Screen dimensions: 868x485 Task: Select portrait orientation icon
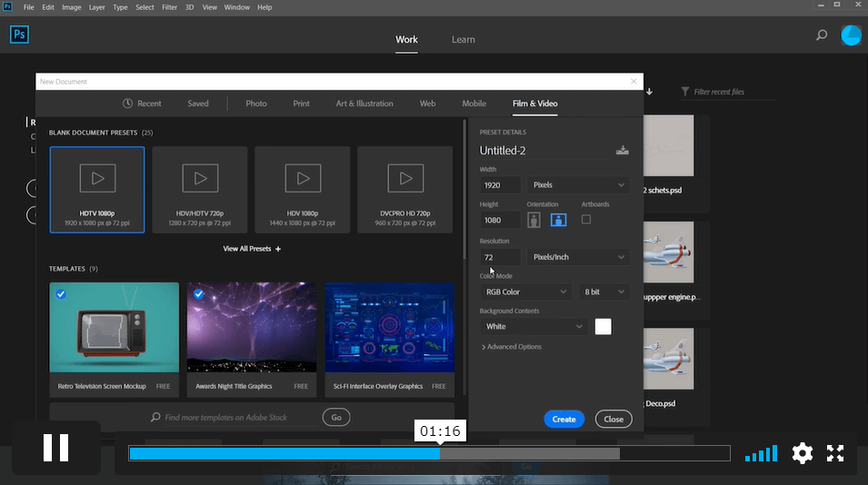pos(534,220)
